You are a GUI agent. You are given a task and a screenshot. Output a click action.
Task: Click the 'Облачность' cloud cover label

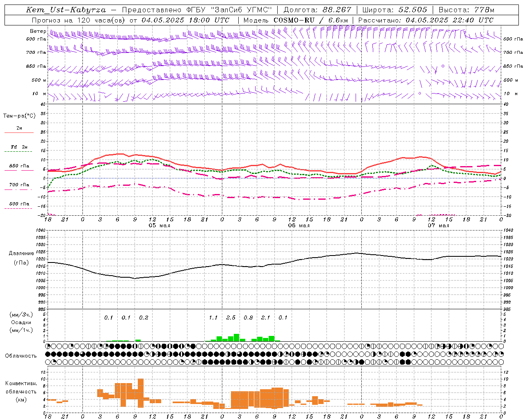coord(21,356)
